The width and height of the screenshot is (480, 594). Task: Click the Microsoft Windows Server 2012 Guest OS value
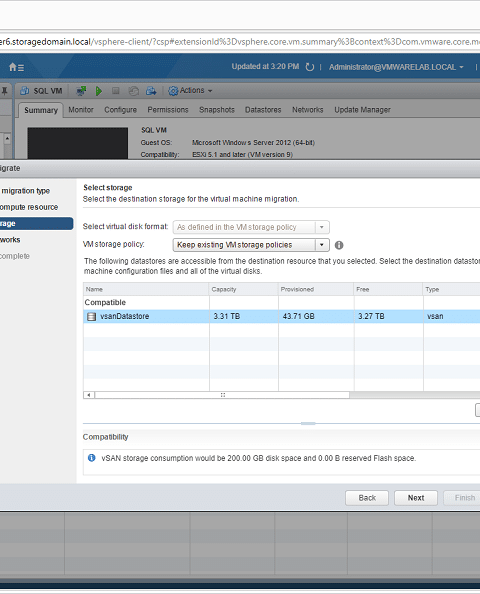(x=253, y=143)
